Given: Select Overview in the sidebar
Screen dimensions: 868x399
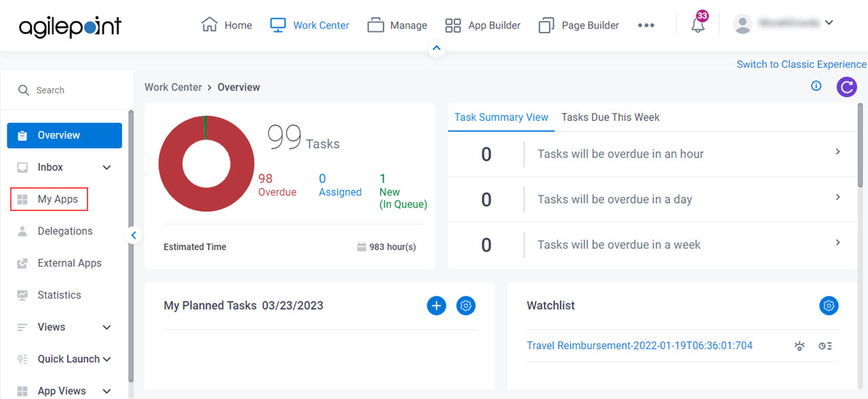Looking at the screenshot, I should [64, 135].
